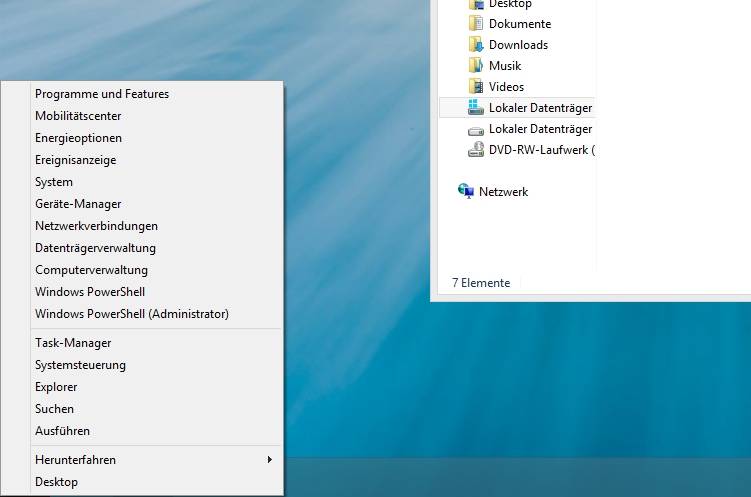The image size is (751, 497).
Task: Select Netzwerkverbindungen entry
Action: coord(157,226)
